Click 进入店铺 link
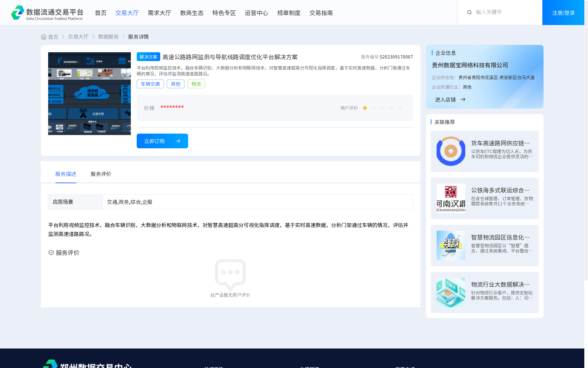Screen dimensions: 588x368 point(445,100)
